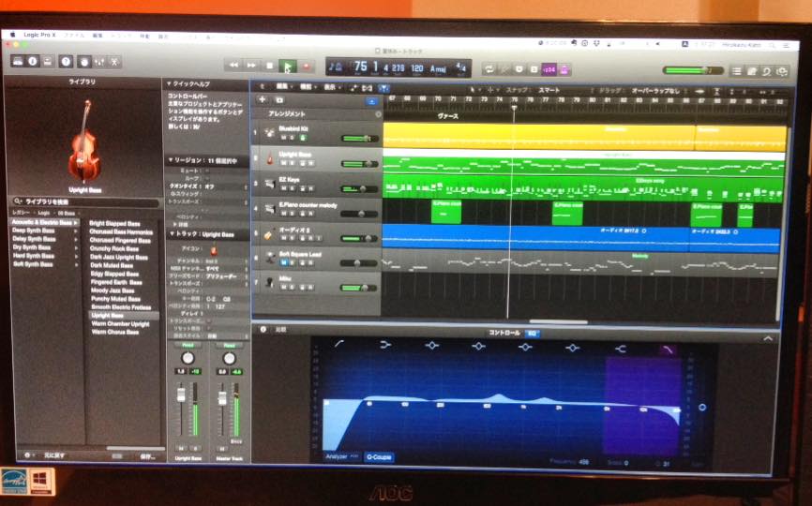Viewport: 812px width, 506px height.
Task: Click the Rewind transport button
Action: click(234, 66)
